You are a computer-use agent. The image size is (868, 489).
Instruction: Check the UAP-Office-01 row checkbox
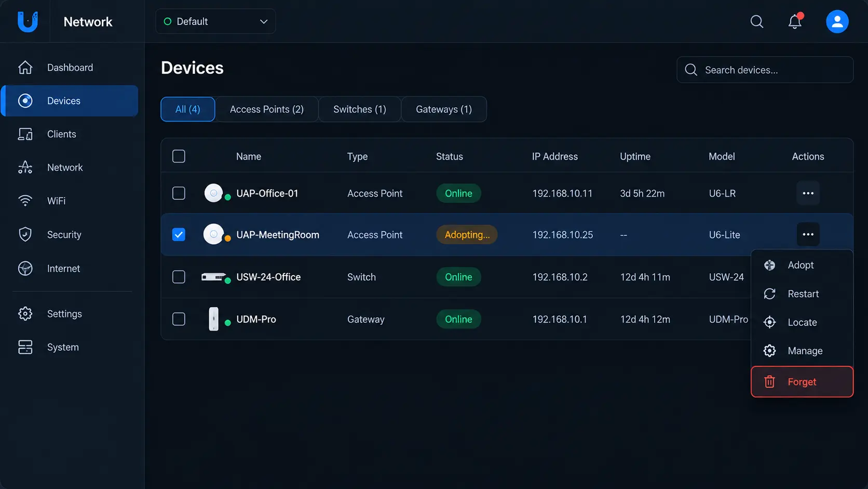179,193
